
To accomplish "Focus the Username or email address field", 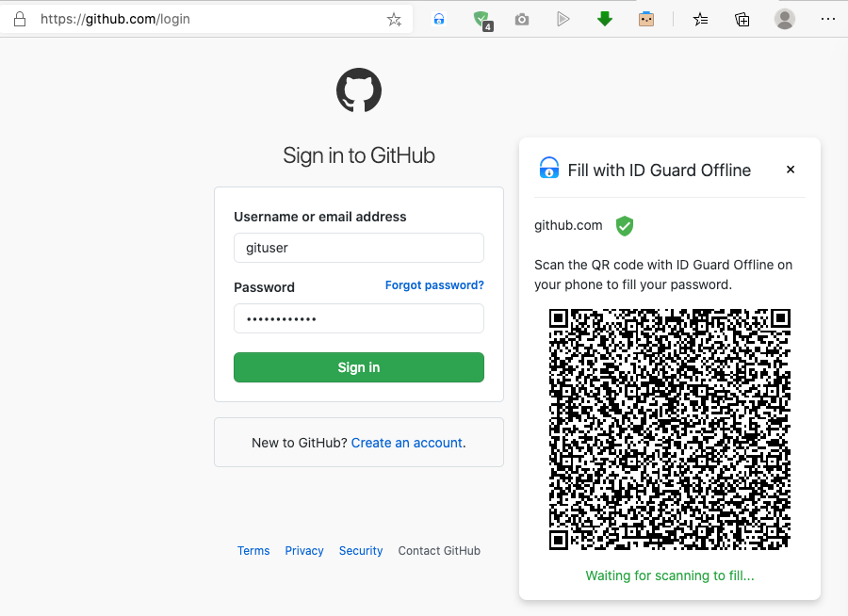I will coord(359,248).
